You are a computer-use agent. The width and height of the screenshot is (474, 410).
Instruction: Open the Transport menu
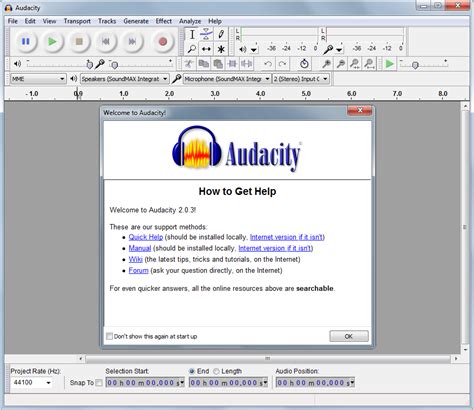click(x=77, y=21)
